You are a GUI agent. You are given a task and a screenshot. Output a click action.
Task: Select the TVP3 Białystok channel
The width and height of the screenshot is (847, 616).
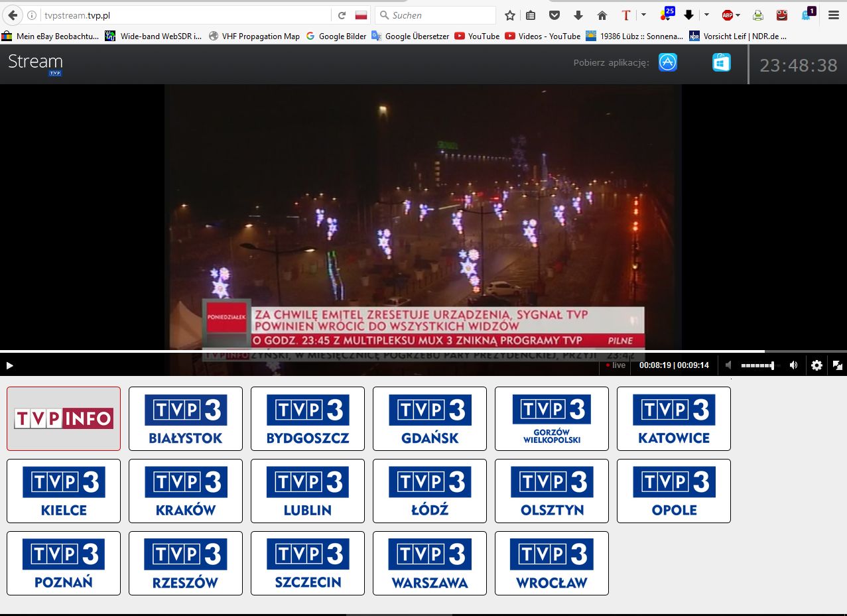click(x=186, y=418)
